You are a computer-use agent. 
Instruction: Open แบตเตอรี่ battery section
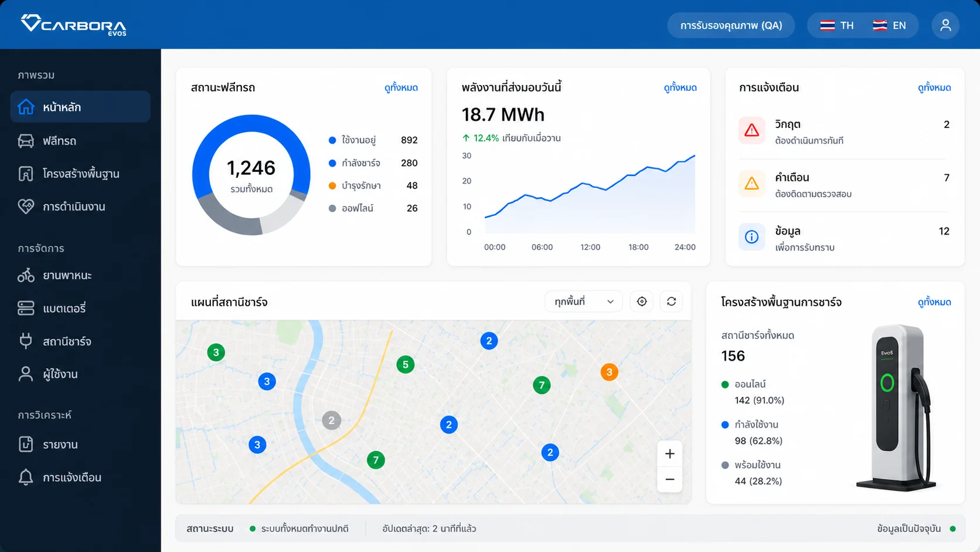click(80, 308)
